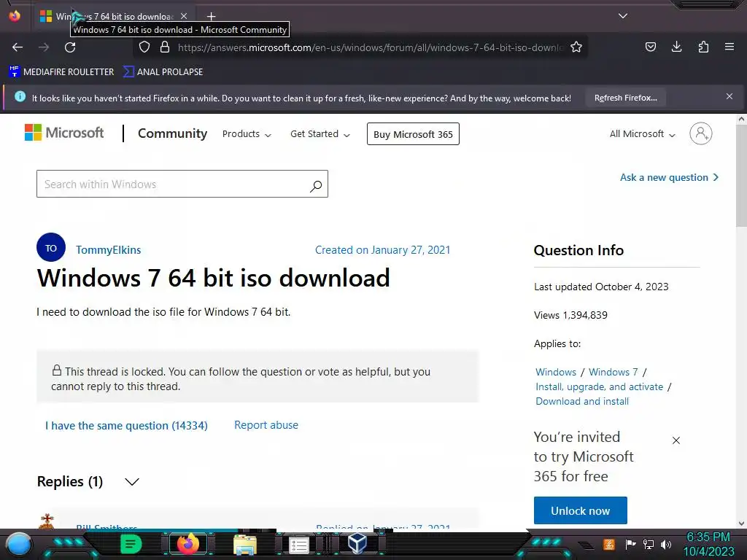The width and height of the screenshot is (747, 560).
Task: Open the Action Center flag icon
Action: click(630, 544)
